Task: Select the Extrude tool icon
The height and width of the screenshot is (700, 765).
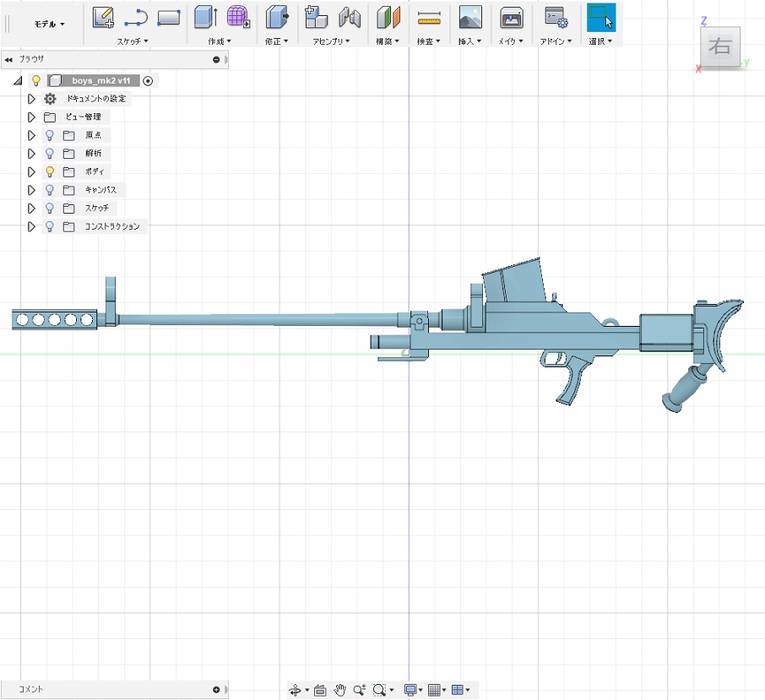Action: pyautogui.click(x=205, y=16)
